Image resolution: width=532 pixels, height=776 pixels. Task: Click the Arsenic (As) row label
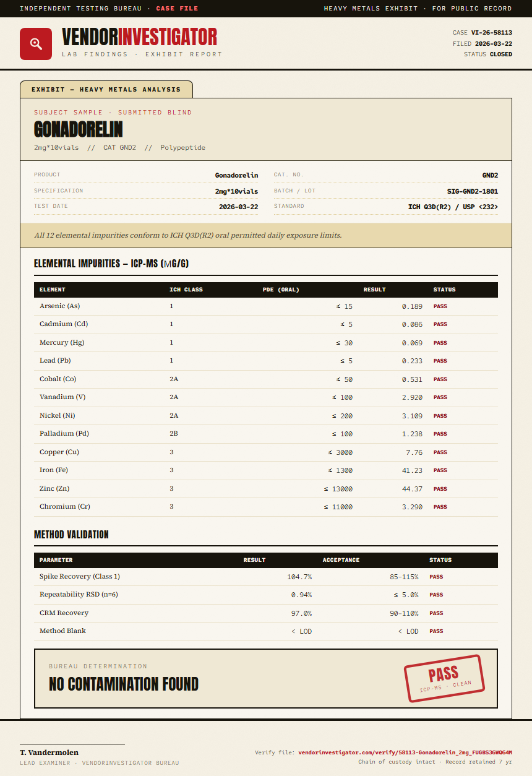pos(59,306)
